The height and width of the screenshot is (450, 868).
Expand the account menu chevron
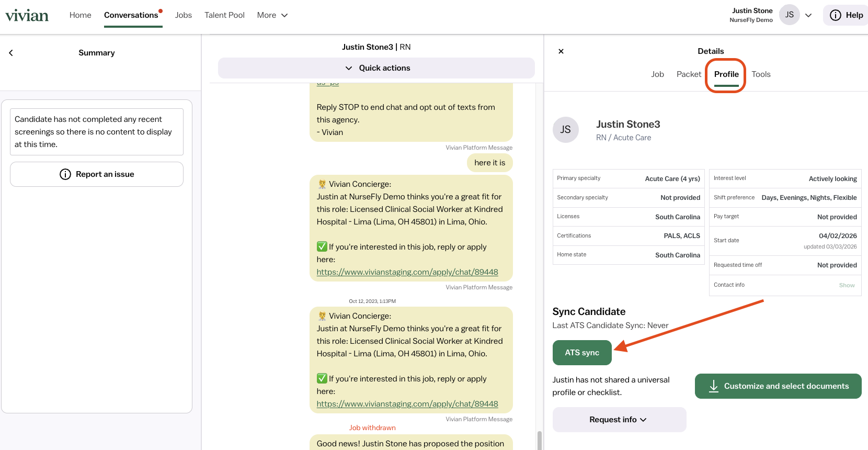808,15
